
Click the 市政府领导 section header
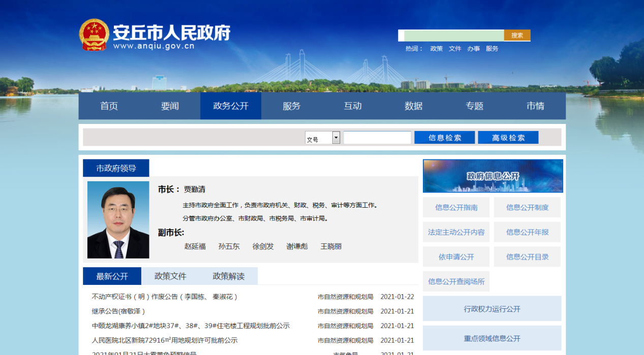(116, 168)
